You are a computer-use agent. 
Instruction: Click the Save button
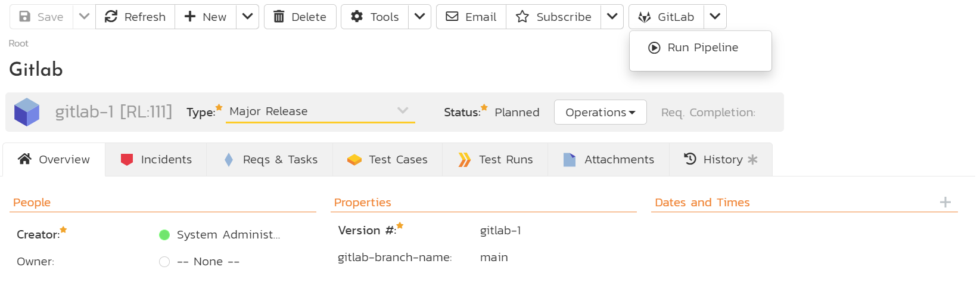pos(41,17)
